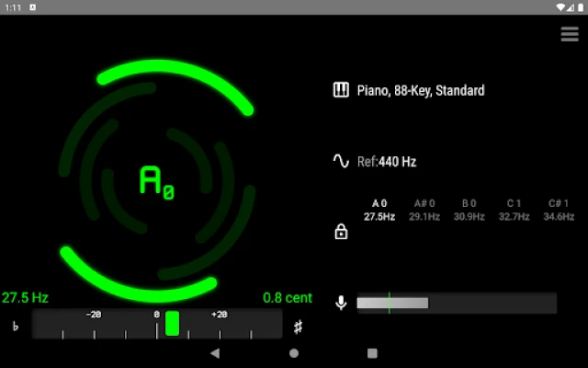Screen dimensions: 588x368
Task: Open the Piano, 88-Key, Standard instrument selector
Action: pos(420,90)
